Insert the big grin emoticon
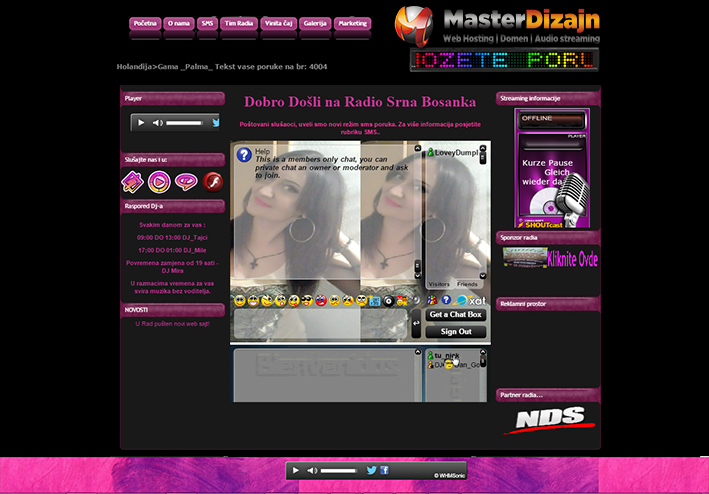Image resolution: width=709 pixels, height=494 pixels. [x=253, y=301]
